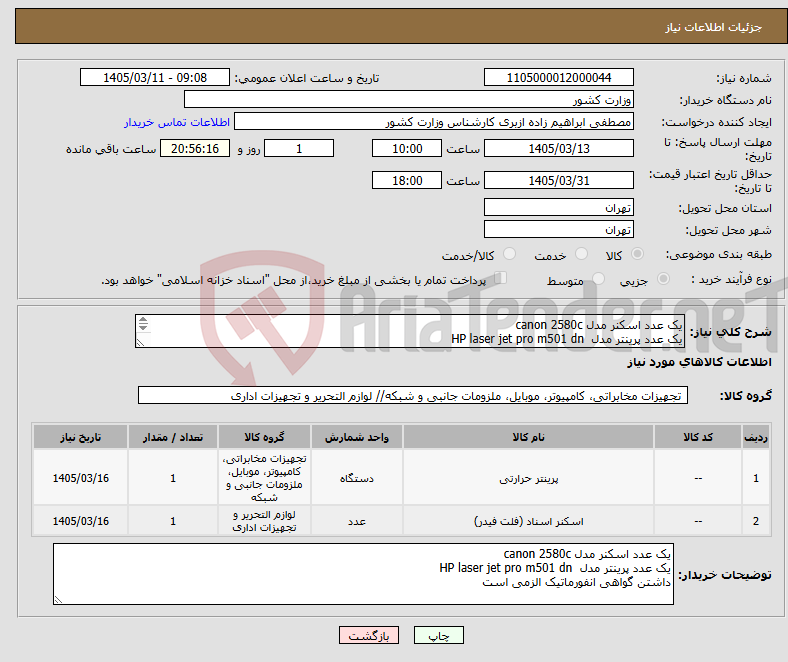788x662 pixels.
Task: Click resize handle of the buyer notes box
Action: pos(58,600)
